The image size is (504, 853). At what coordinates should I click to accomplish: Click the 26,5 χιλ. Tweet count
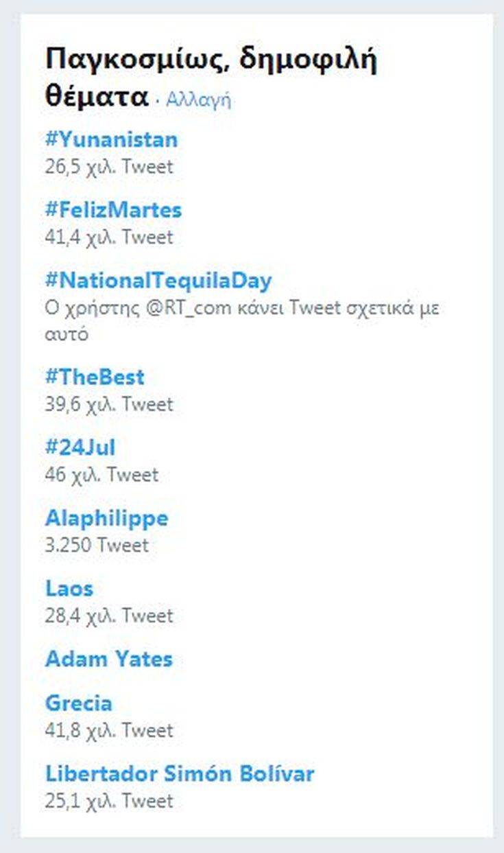(x=109, y=167)
